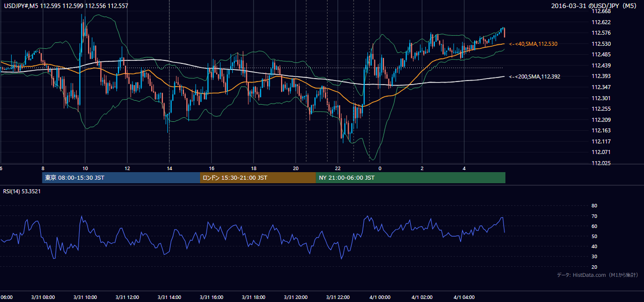Click RSI scale level 70
644x302 pixels.
tap(594, 216)
